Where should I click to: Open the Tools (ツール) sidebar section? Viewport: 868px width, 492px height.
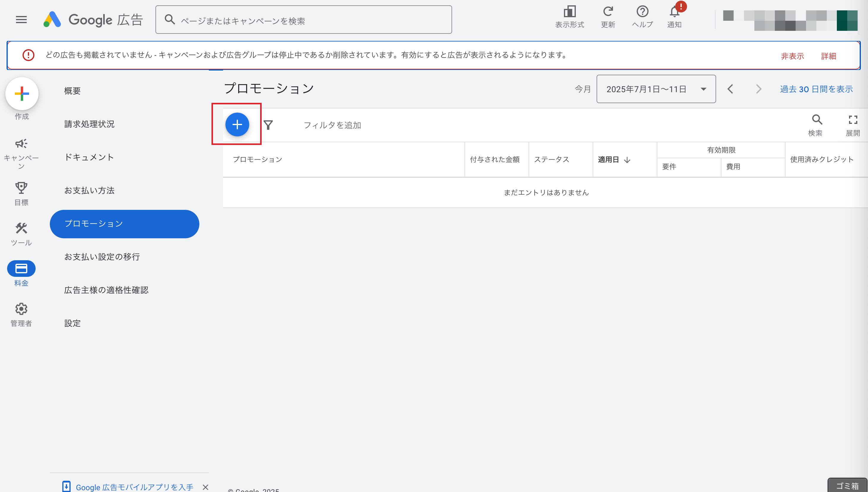pyautogui.click(x=21, y=229)
